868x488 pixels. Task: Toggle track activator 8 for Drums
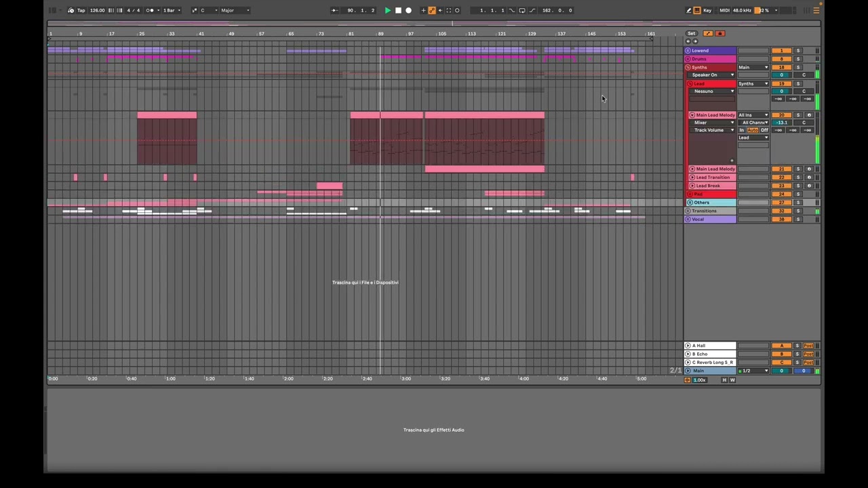[781, 59]
